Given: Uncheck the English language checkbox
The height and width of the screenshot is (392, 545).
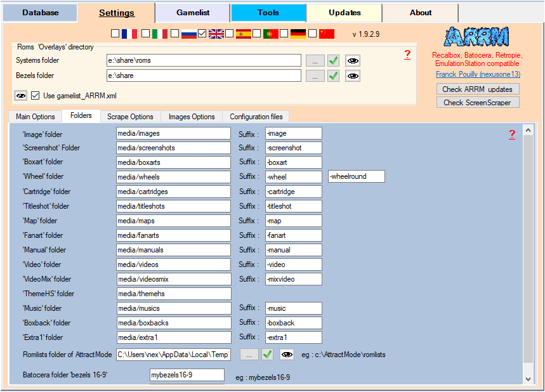Looking at the screenshot, I should point(202,34).
